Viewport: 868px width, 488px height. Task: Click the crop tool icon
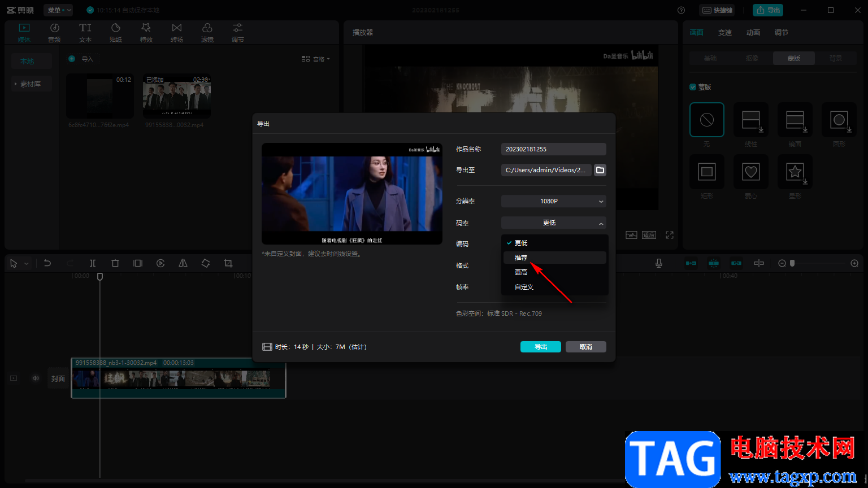coord(228,263)
